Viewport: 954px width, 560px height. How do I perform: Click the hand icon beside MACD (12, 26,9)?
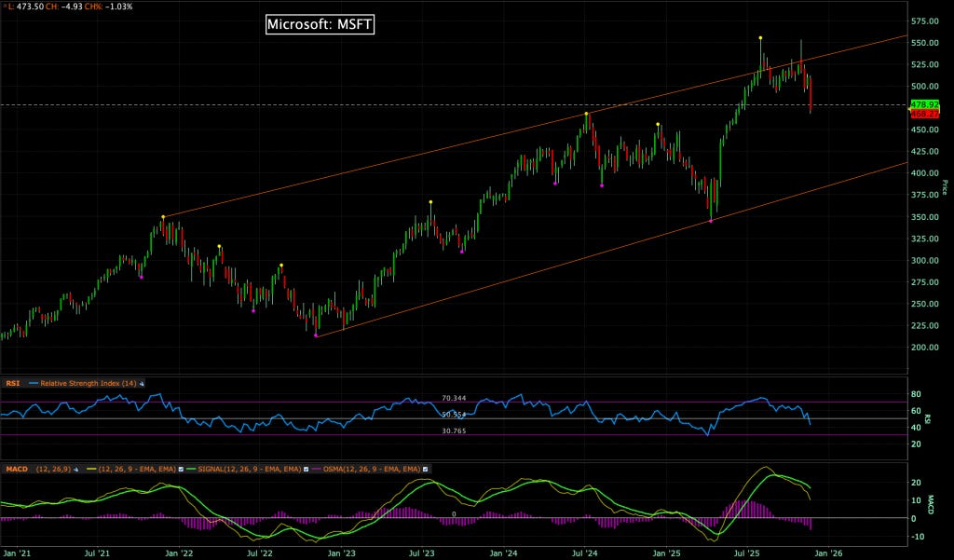click(76, 469)
